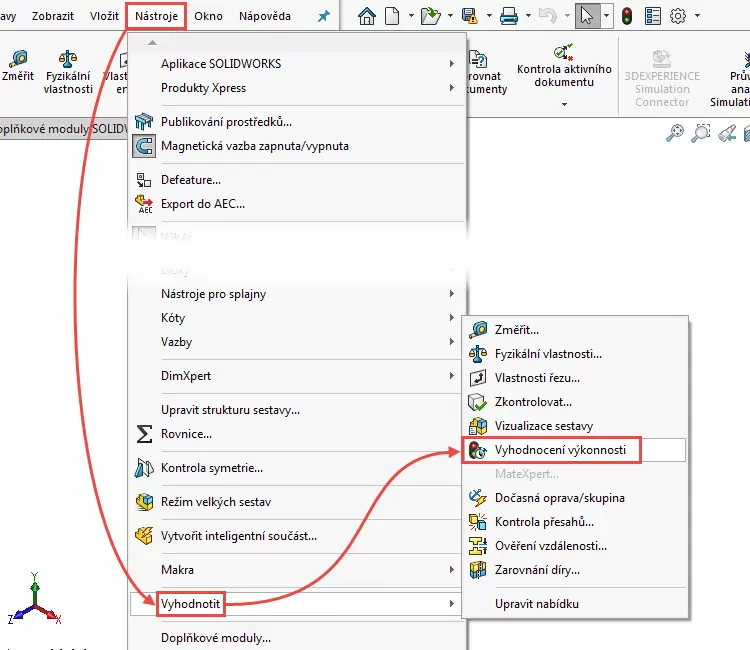This screenshot has height=650, width=750.
Task: Click the New document icon
Action: tap(392, 16)
